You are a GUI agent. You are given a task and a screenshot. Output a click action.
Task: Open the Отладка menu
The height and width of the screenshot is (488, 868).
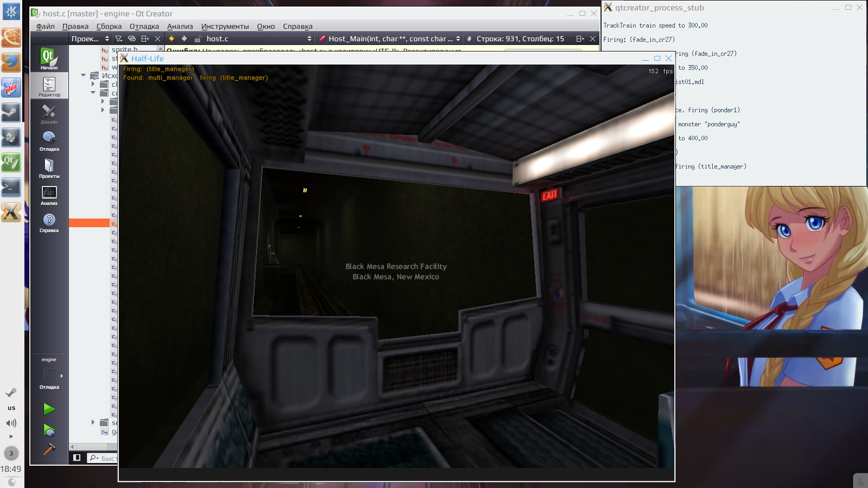click(144, 26)
